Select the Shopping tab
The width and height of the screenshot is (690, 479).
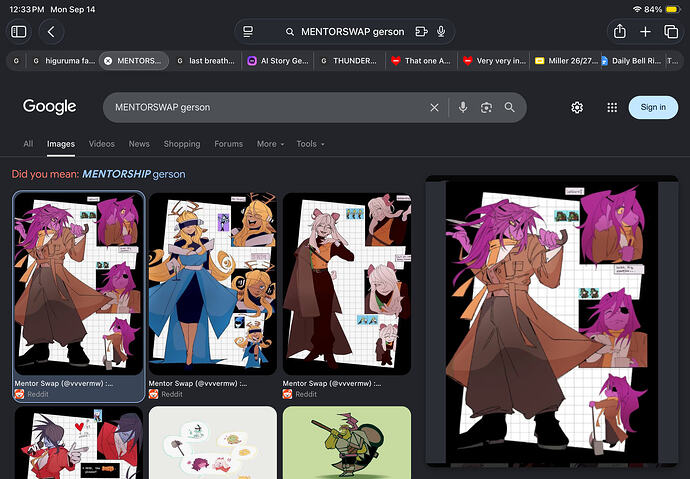tap(182, 144)
